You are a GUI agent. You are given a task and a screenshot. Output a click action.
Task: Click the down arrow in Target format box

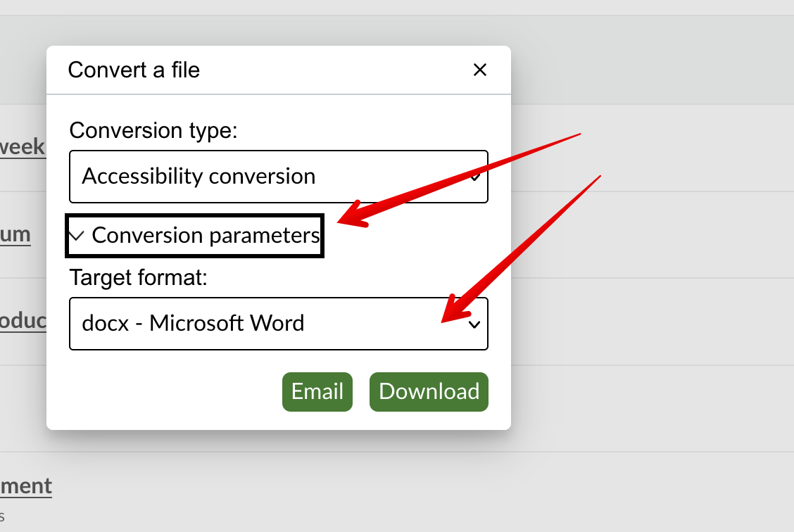point(475,324)
